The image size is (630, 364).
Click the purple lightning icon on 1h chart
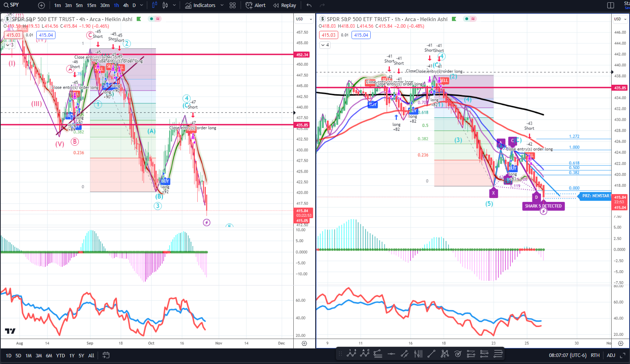click(543, 211)
